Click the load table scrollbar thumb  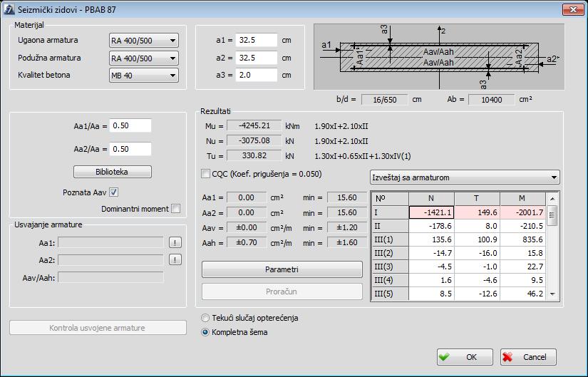pyautogui.click(x=552, y=215)
